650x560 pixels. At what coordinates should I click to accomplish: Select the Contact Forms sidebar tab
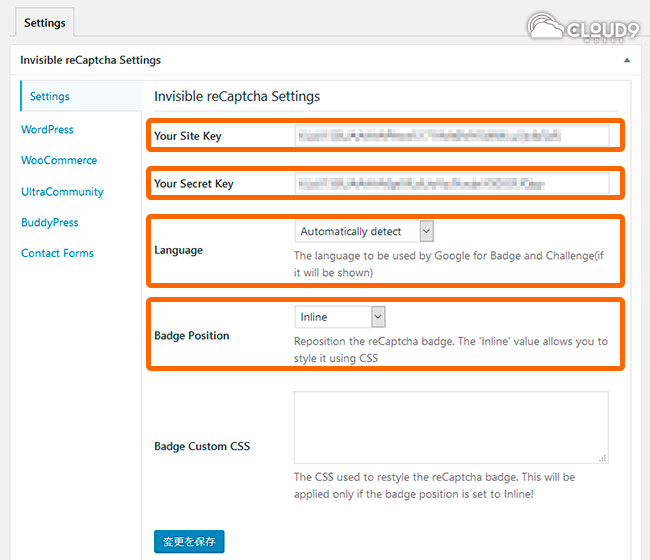tap(57, 253)
